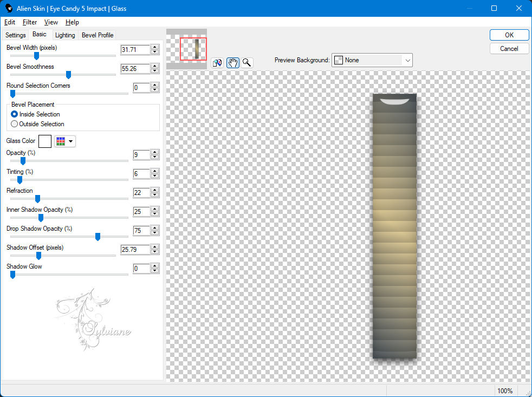Image resolution: width=532 pixels, height=397 pixels.
Task: Select the magnifier zoom tool
Action: [247, 63]
